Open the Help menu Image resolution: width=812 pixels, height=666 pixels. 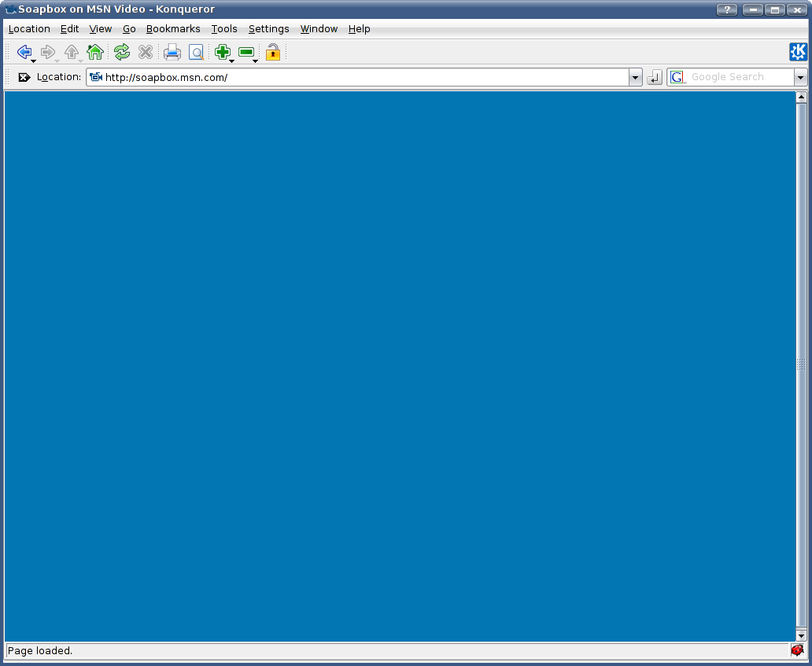(359, 29)
